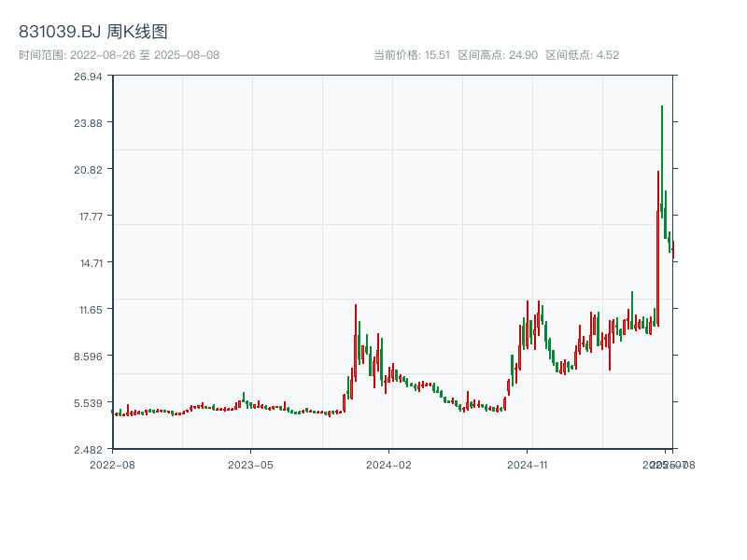
Task: Click the y-axis label 8.596
Action: pos(88,357)
